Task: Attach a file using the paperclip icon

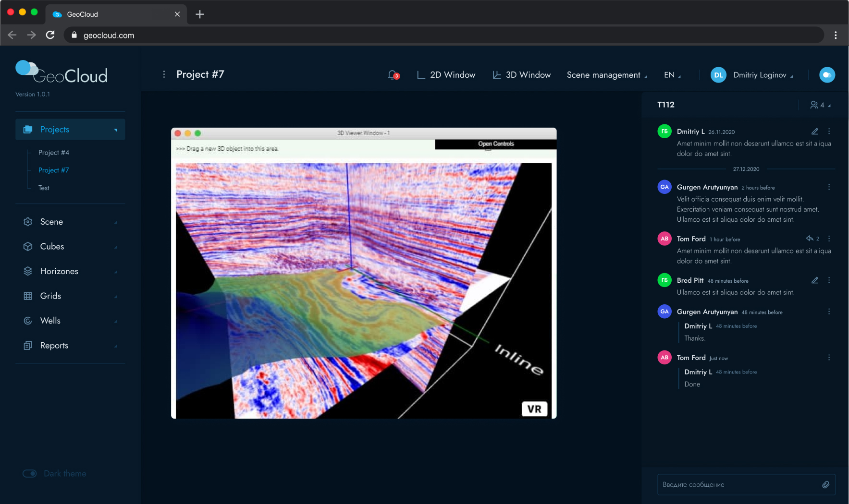Action: point(826,484)
